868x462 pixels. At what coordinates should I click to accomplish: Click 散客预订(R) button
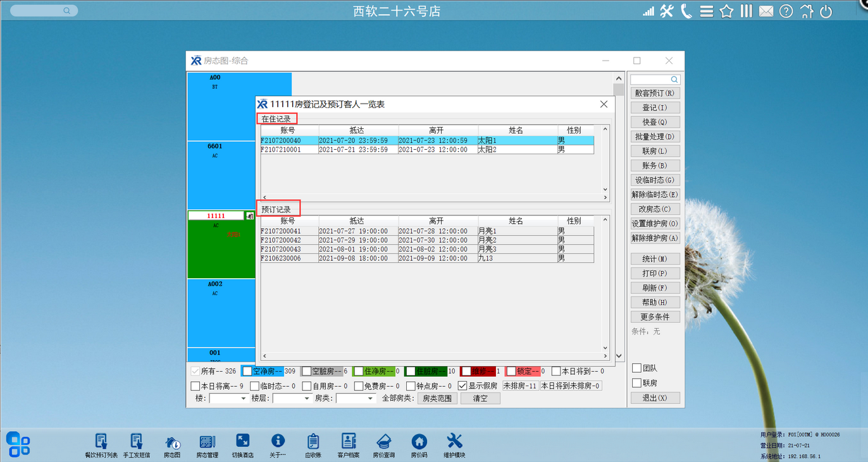tap(655, 93)
